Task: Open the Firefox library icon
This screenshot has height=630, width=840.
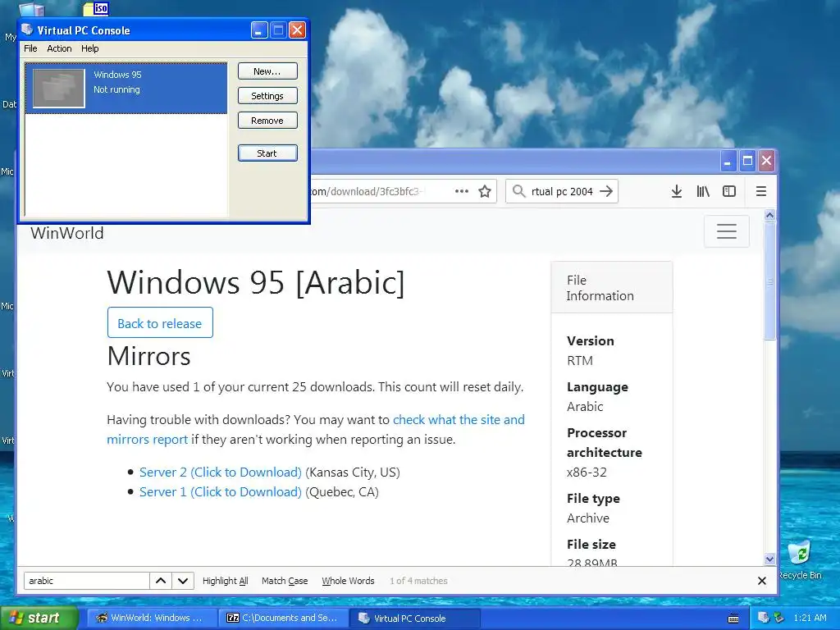Action: [x=703, y=191]
